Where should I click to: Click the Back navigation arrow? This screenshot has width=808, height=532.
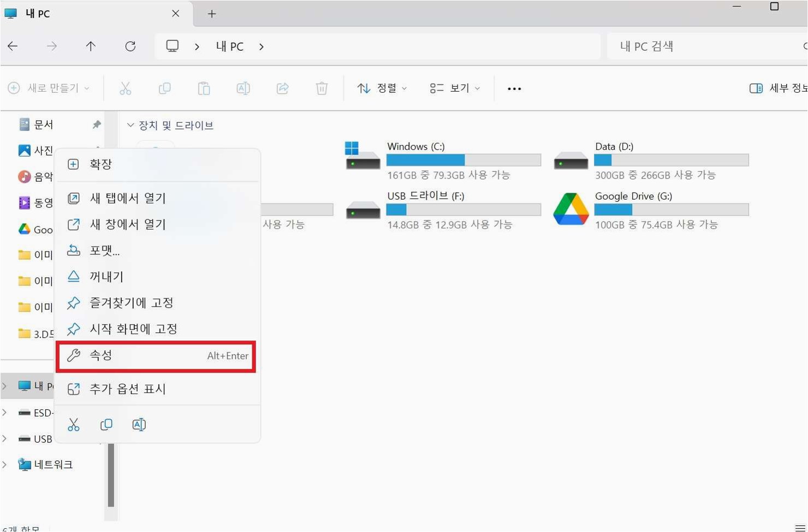pyautogui.click(x=13, y=46)
